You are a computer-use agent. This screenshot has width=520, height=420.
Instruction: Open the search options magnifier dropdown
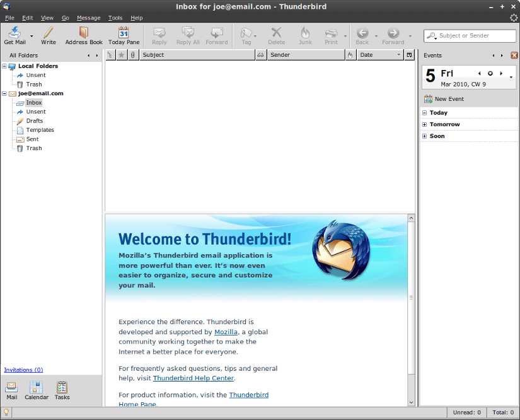pyautogui.click(x=432, y=36)
